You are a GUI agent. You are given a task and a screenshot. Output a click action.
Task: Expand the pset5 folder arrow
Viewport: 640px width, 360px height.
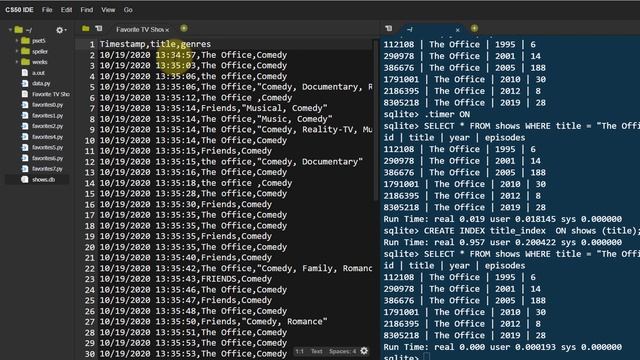tap(17, 40)
